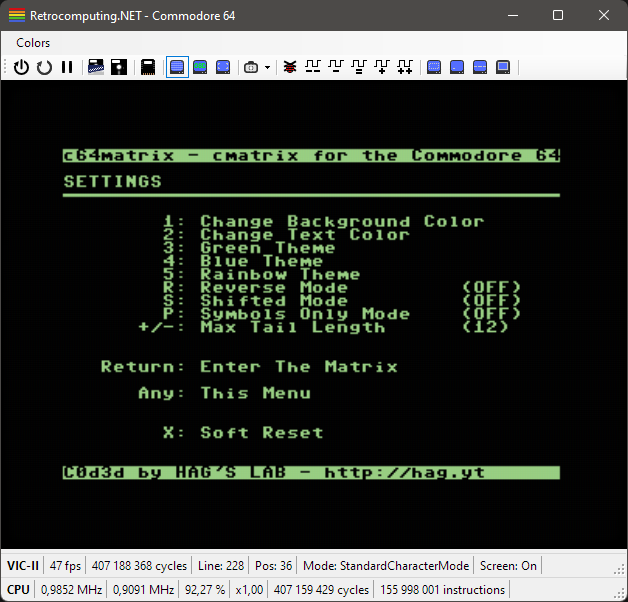
Task: Click 'Blue Theme' line in settings
Action: coord(261,261)
